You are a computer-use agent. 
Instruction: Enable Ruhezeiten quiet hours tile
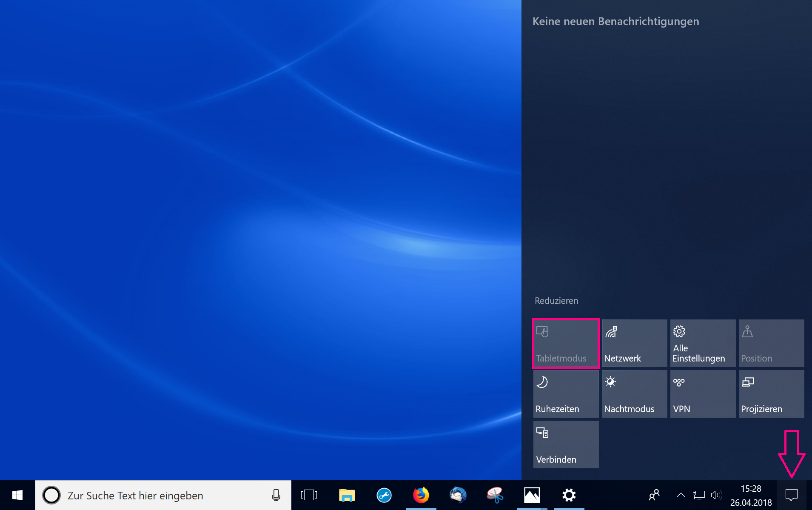pos(566,394)
